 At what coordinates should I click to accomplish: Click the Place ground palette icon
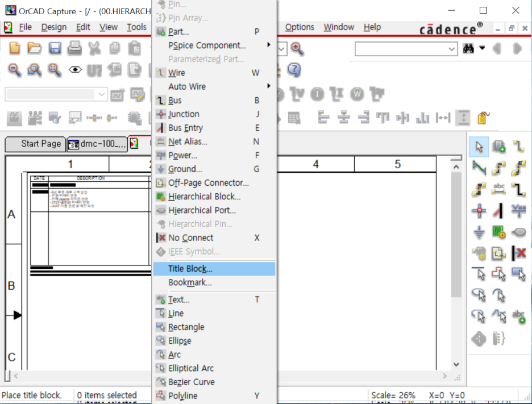(x=479, y=232)
